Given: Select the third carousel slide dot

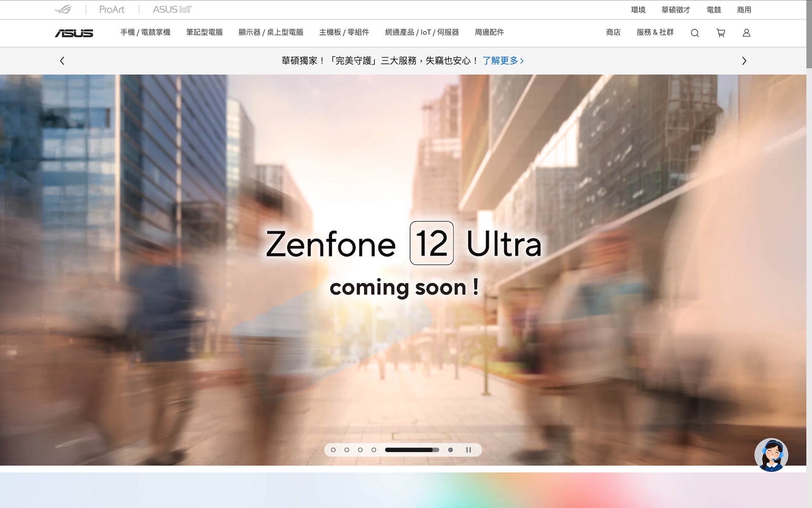Looking at the screenshot, I should tap(360, 450).
